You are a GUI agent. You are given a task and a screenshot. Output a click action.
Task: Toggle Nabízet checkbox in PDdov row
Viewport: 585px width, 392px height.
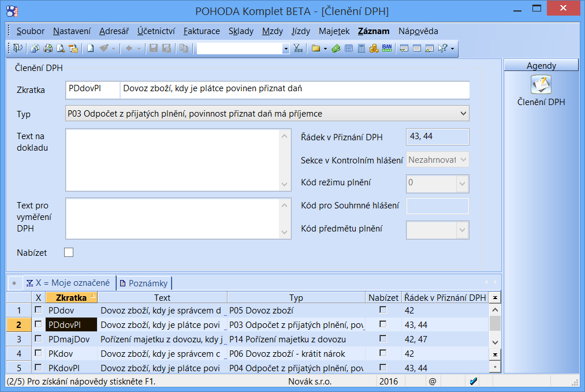(x=383, y=310)
